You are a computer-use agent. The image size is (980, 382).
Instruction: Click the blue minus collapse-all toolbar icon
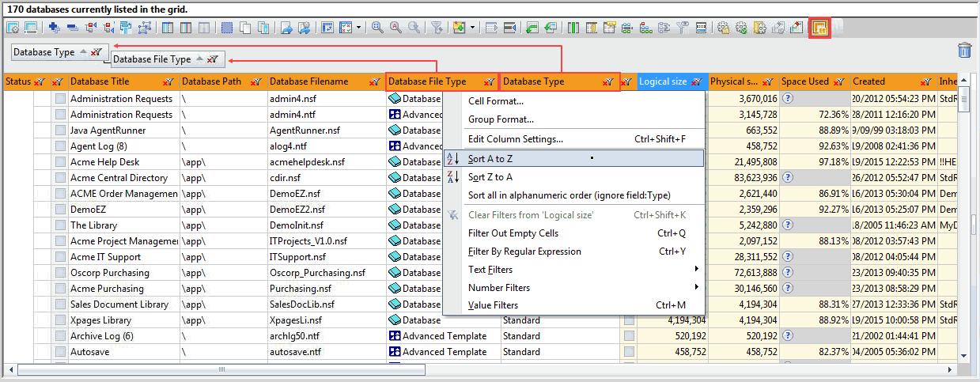click(x=72, y=28)
